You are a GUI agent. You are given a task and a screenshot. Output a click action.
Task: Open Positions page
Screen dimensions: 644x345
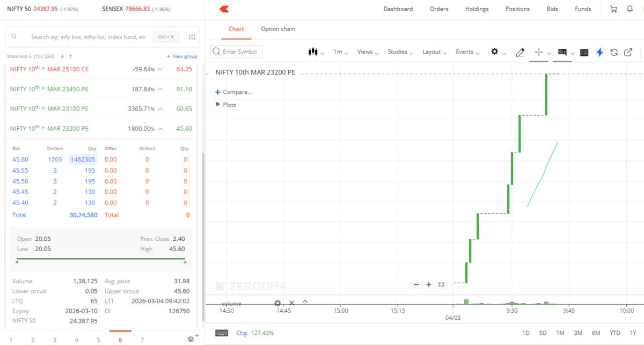[517, 9]
